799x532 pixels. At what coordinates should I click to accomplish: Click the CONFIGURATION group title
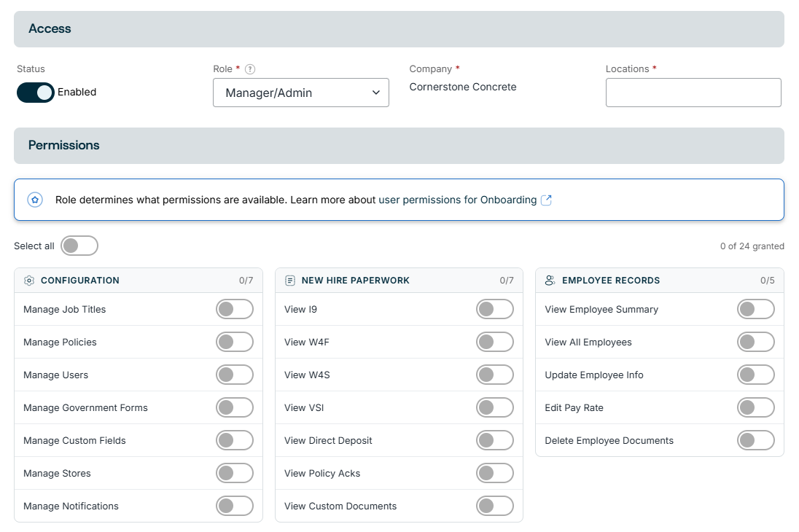click(80, 281)
